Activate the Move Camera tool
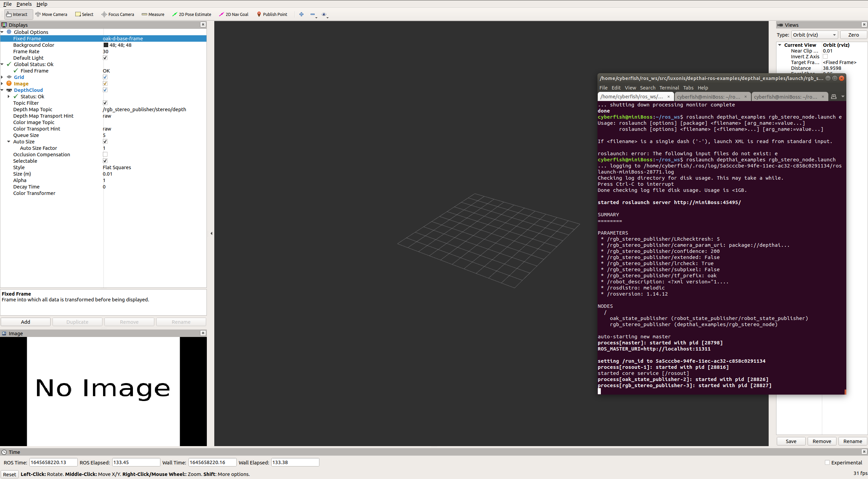The image size is (868, 479). pos(52,14)
